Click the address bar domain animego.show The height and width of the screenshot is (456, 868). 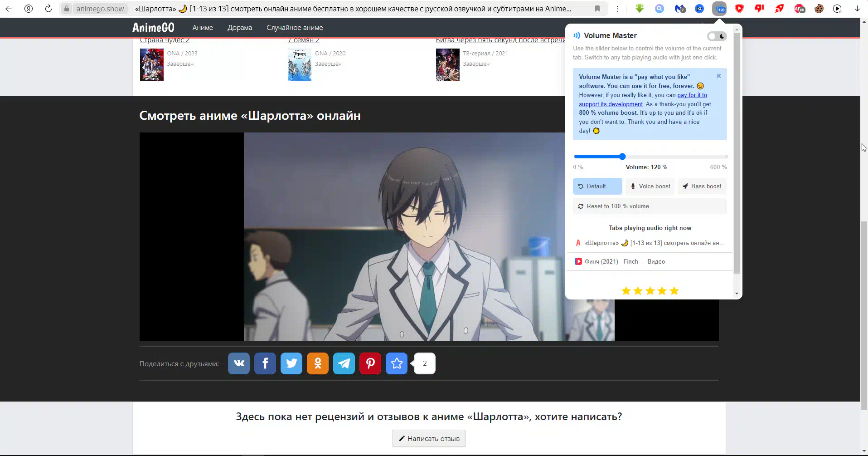100,9
